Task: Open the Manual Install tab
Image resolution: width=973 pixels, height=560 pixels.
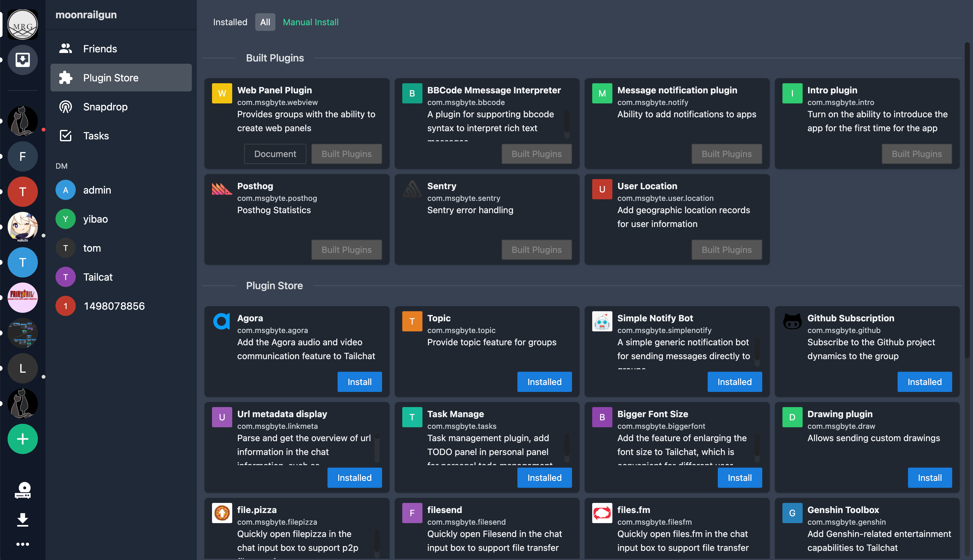Action: coord(310,22)
